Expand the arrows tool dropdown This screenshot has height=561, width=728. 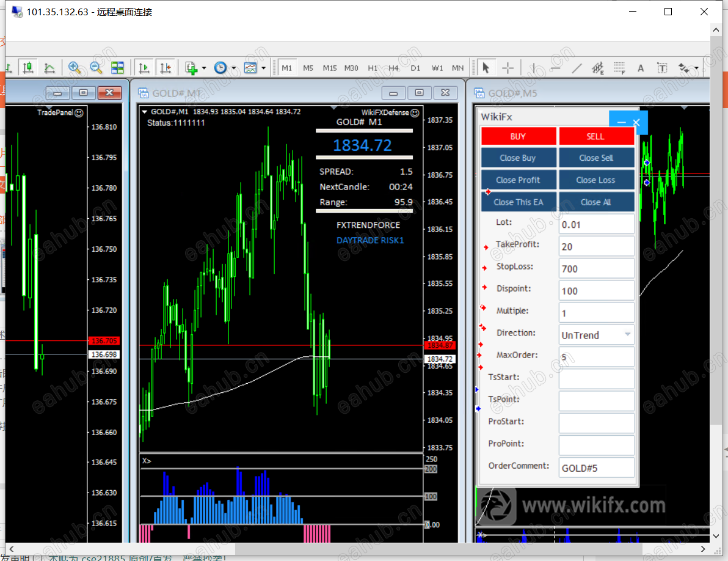(696, 68)
